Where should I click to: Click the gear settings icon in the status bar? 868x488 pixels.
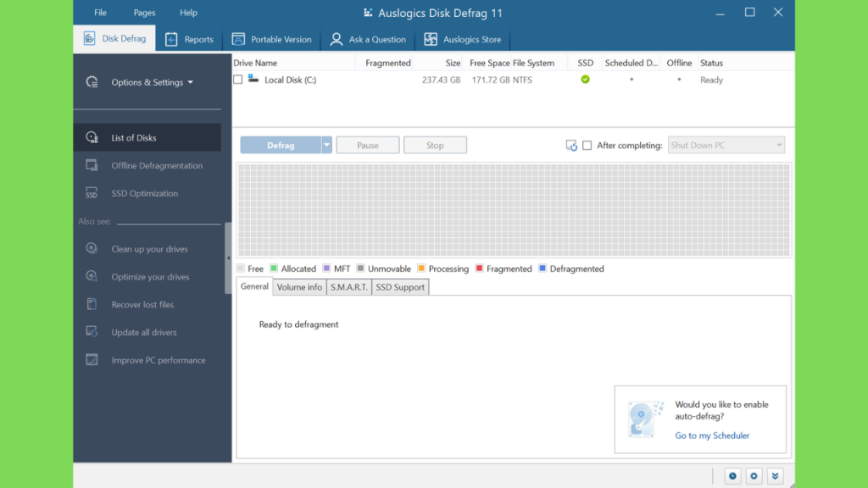pos(754,476)
